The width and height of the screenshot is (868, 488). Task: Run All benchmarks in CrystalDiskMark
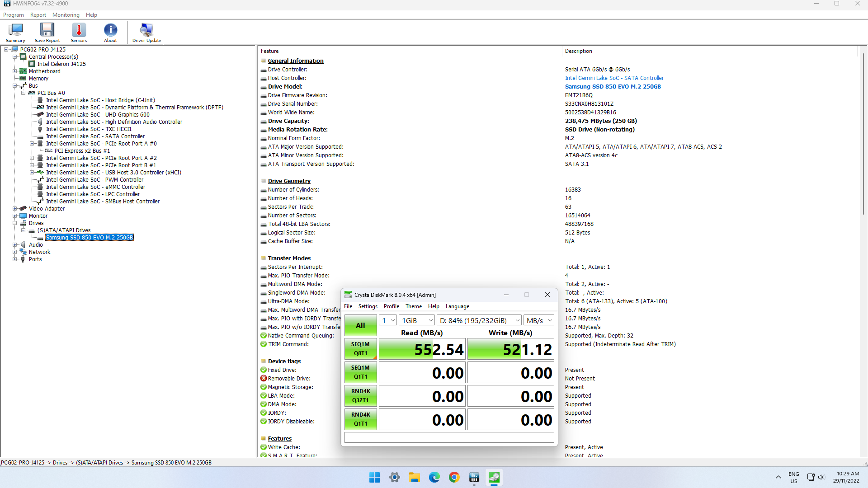pyautogui.click(x=360, y=325)
